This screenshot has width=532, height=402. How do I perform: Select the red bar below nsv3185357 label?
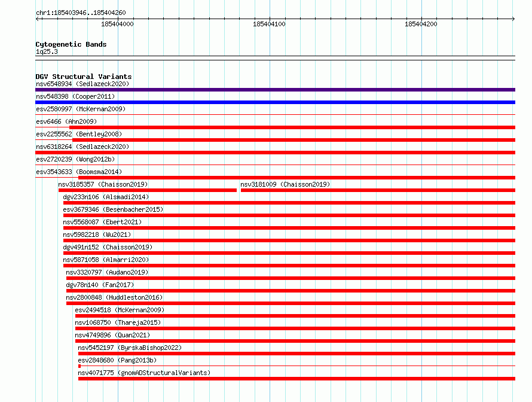click(x=148, y=190)
